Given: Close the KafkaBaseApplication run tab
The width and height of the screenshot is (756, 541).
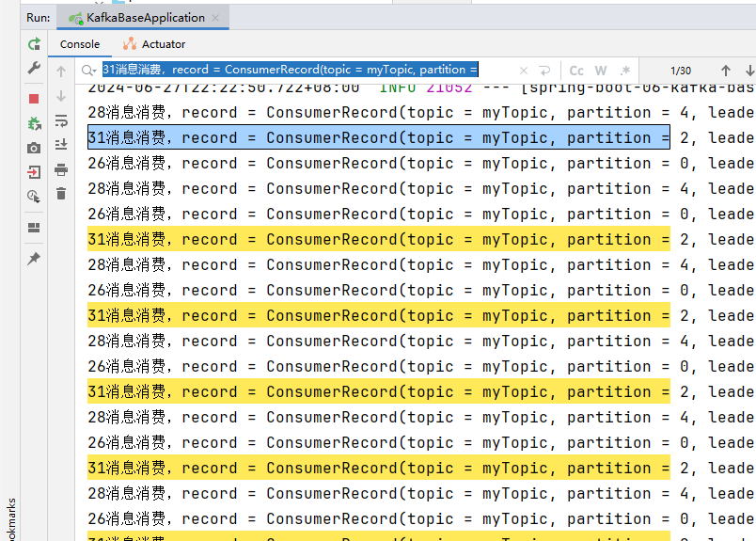Looking at the screenshot, I should tap(215, 18).
